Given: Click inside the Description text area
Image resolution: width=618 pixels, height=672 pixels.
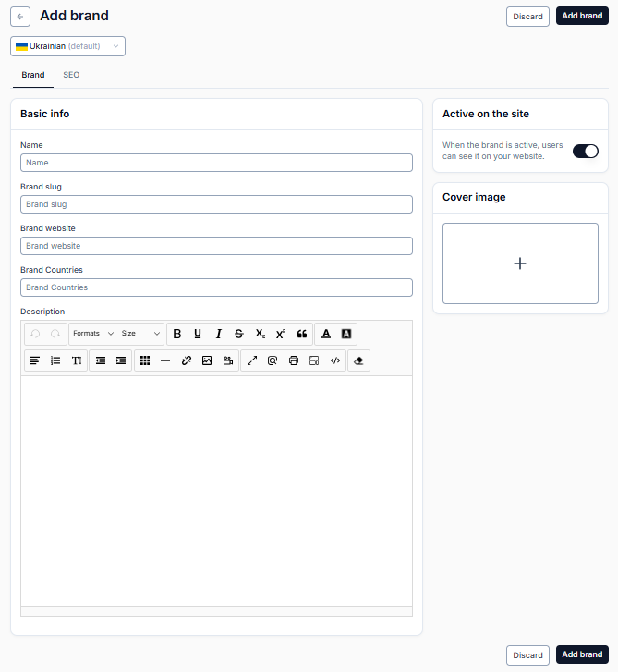Looking at the screenshot, I should 216,491.
